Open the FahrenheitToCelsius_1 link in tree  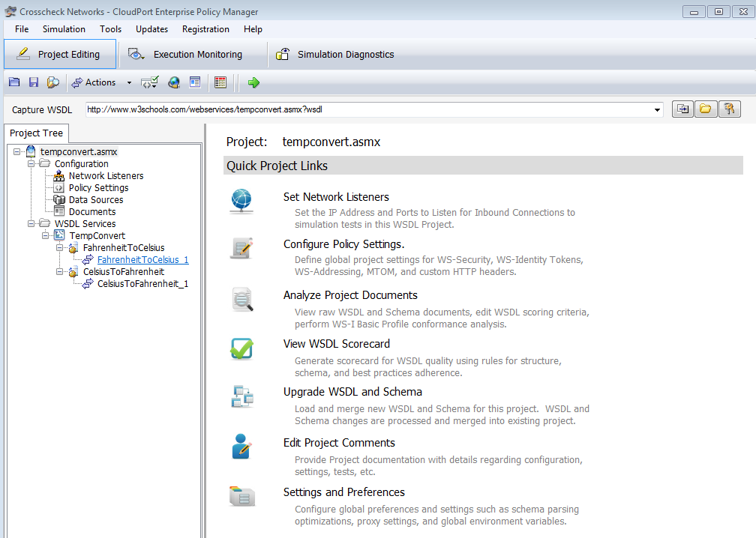[142, 259]
